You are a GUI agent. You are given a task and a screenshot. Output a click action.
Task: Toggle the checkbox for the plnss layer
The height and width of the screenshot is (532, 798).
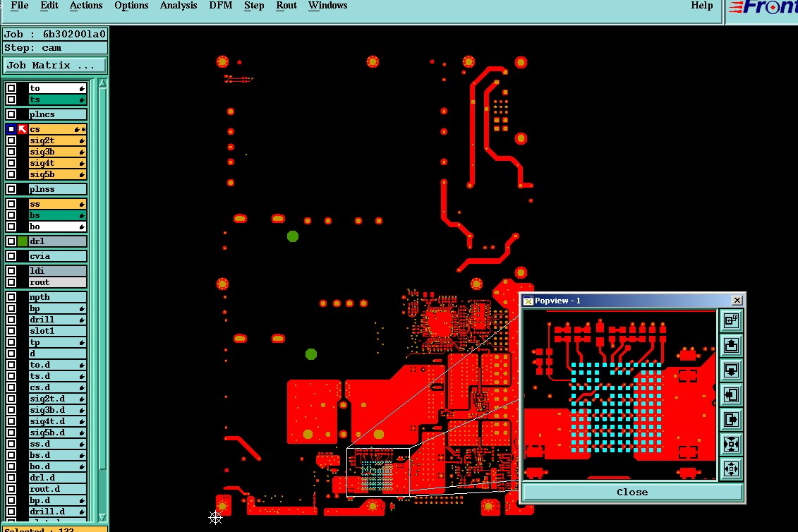tap(11, 189)
